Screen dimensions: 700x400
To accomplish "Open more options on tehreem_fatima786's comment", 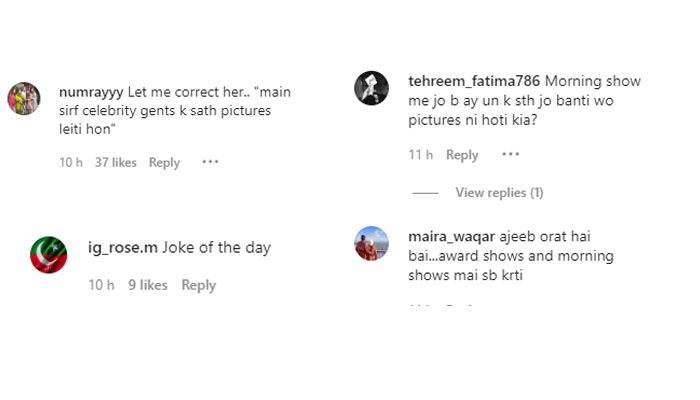I will point(510,155).
